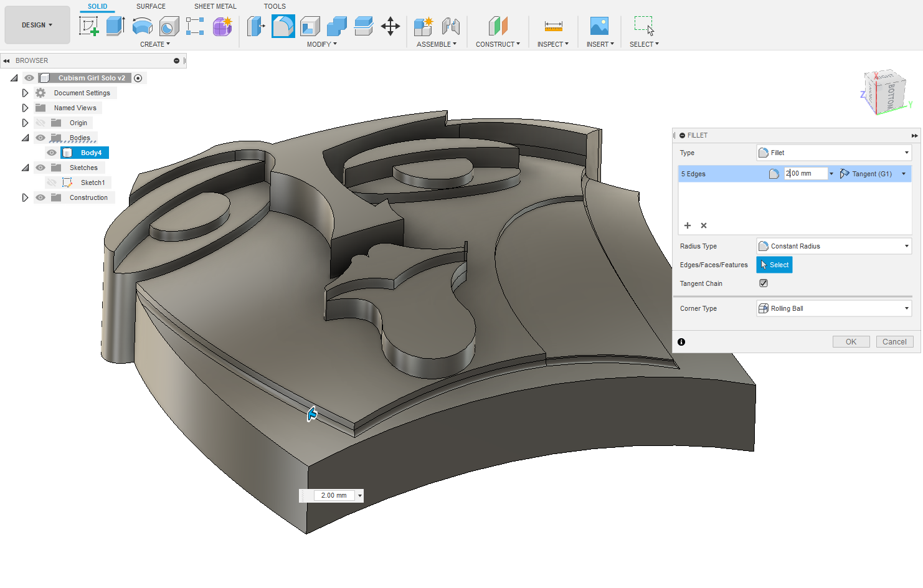Click the on-canvas 2.00 mm input
Screen dimensions: 923x588
click(334, 496)
